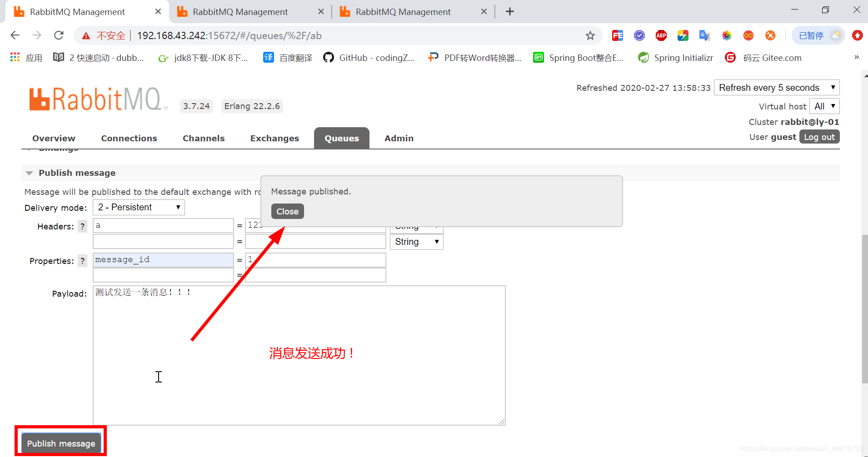
Task: Open a new browser tab
Action: [x=510, y=11]
